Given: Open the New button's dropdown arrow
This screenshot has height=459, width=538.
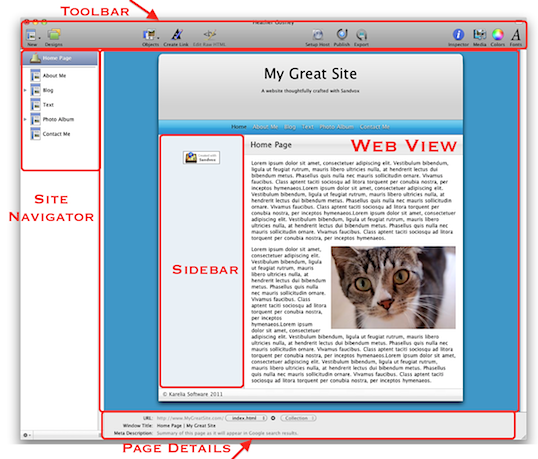Looking at the screenshot, I should [39, 37].
